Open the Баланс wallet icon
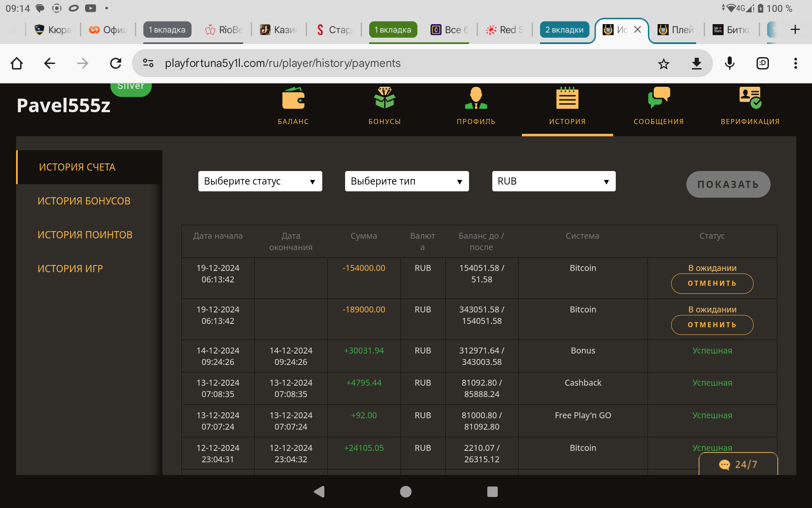 [x=293, y=99]
